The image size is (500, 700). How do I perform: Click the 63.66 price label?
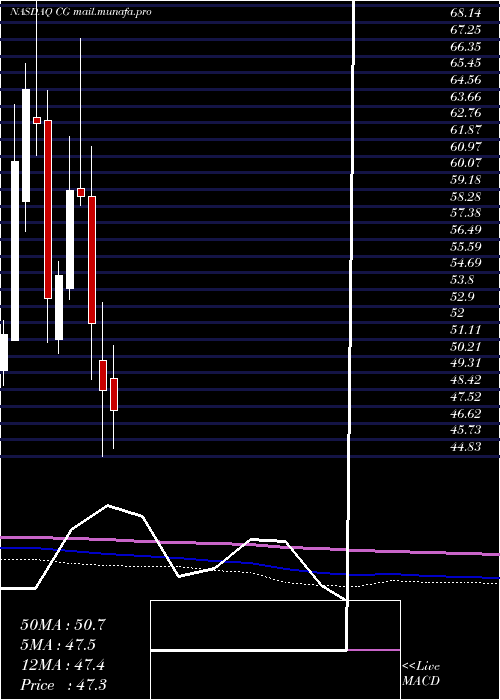[x=466, y=96]
